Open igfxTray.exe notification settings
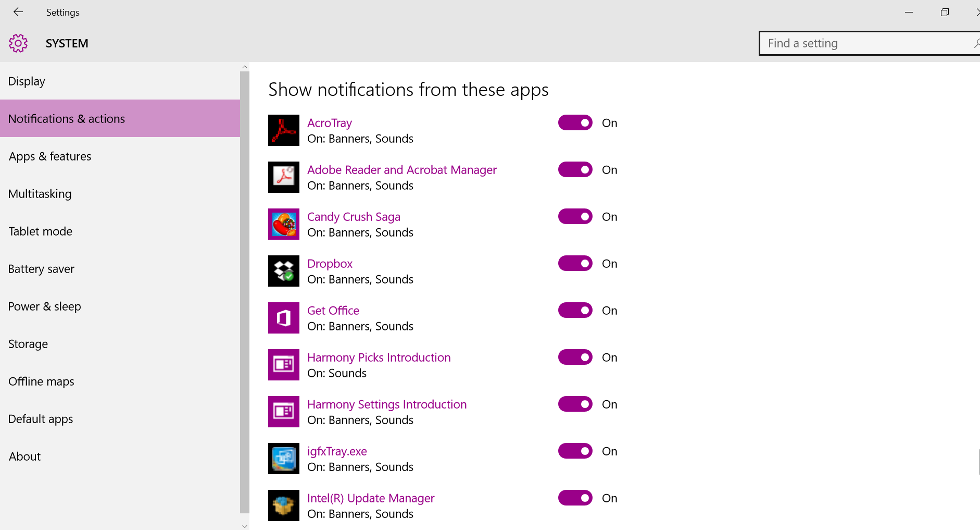 click(337, 451)
